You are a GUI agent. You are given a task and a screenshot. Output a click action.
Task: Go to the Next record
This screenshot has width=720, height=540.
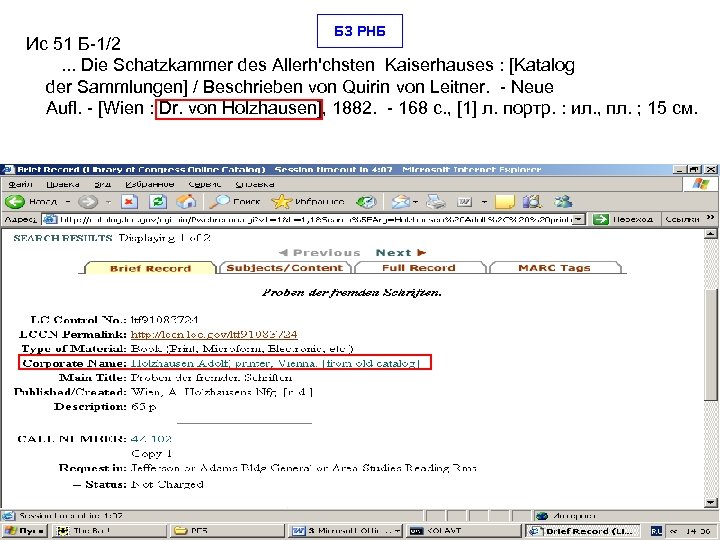click(x=401, y=253)
